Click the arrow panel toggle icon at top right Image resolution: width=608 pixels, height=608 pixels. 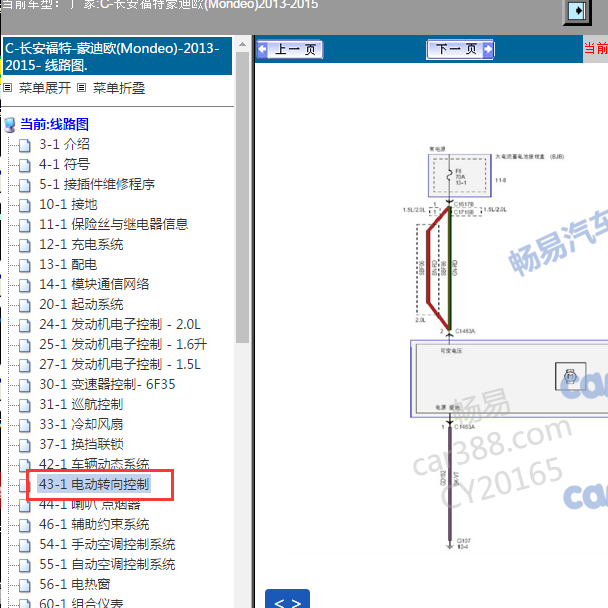tap(577, 11)
